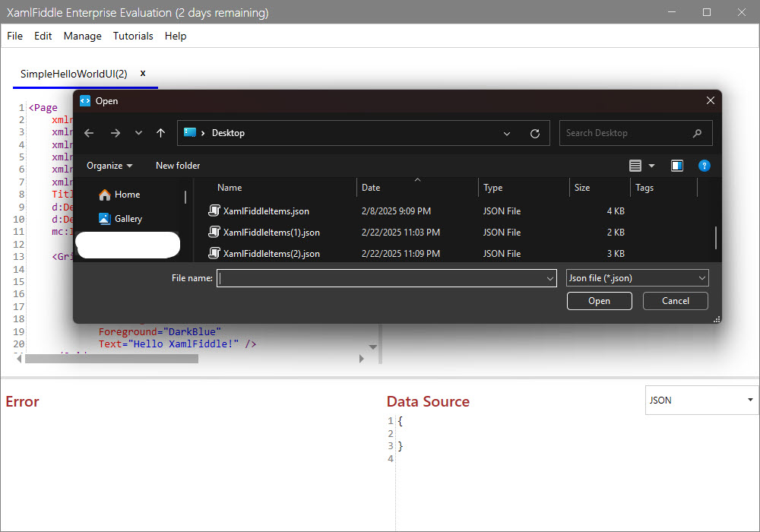Select XamlFiddleItems(1).json file

click(x=271, y=233)
